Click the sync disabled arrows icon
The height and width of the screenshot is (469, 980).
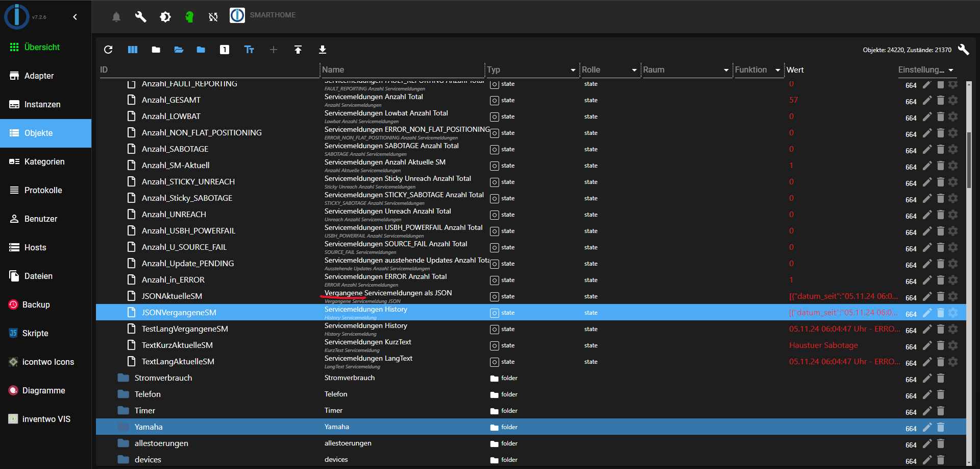tap(213, 17)
